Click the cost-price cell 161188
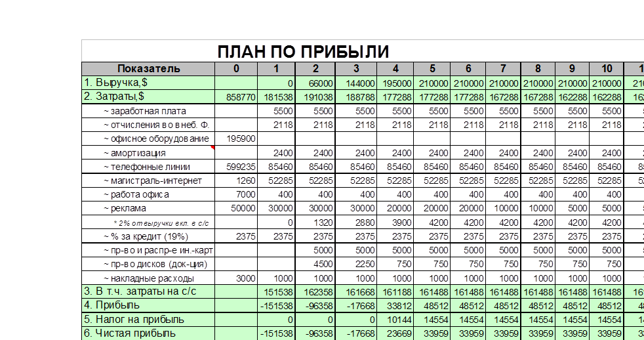The height and width of the screenshot is (340, 644). coord(395,292)
